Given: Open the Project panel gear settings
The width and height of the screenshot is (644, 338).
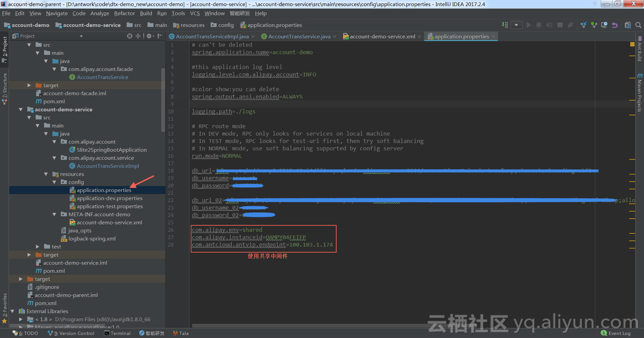Looking at the screenshot, I should click(150, 36).
